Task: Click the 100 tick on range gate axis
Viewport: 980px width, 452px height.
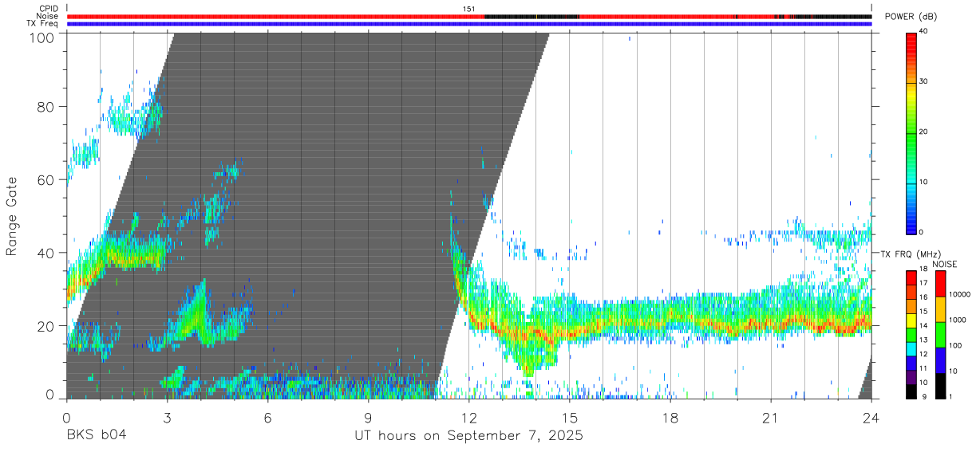Action: [x=41, y=37]
